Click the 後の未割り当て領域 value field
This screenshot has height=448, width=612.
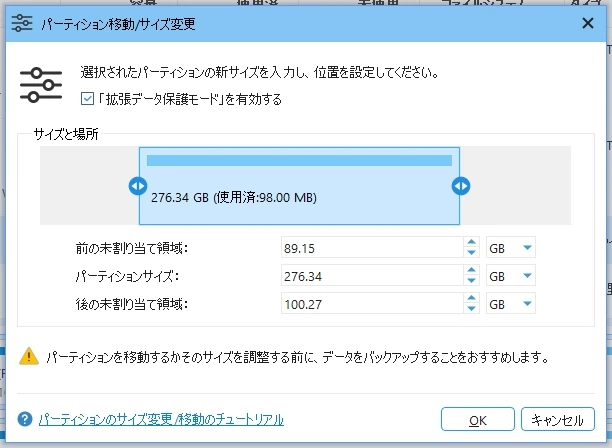372,304
